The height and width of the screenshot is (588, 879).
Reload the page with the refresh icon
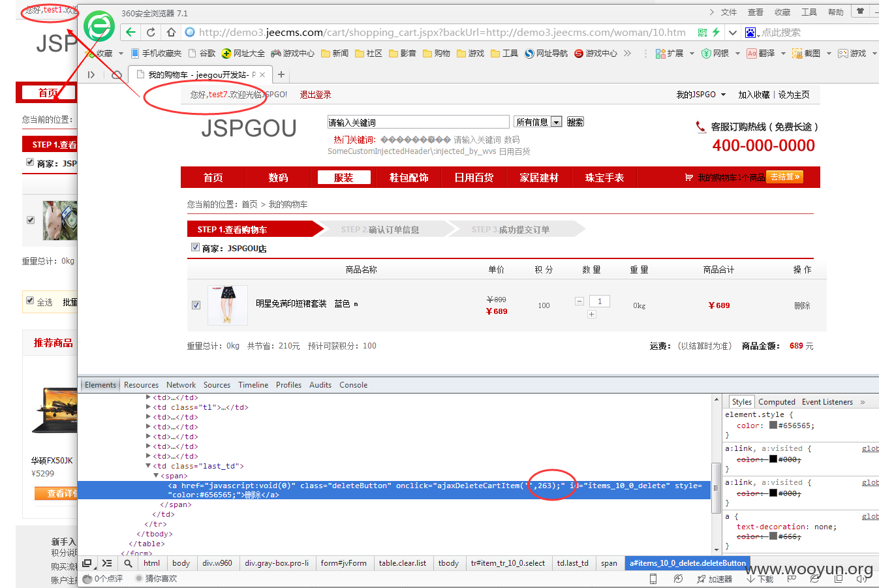pos(151,32)
